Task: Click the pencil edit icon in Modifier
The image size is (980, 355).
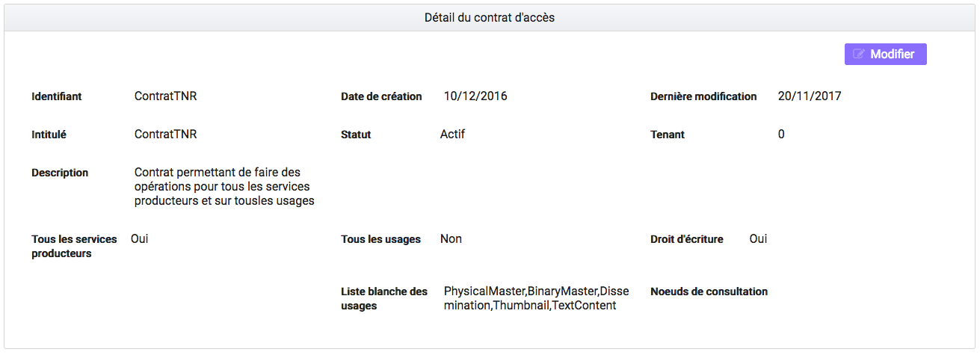Action: pyautogui.click(x=860, y=55)
